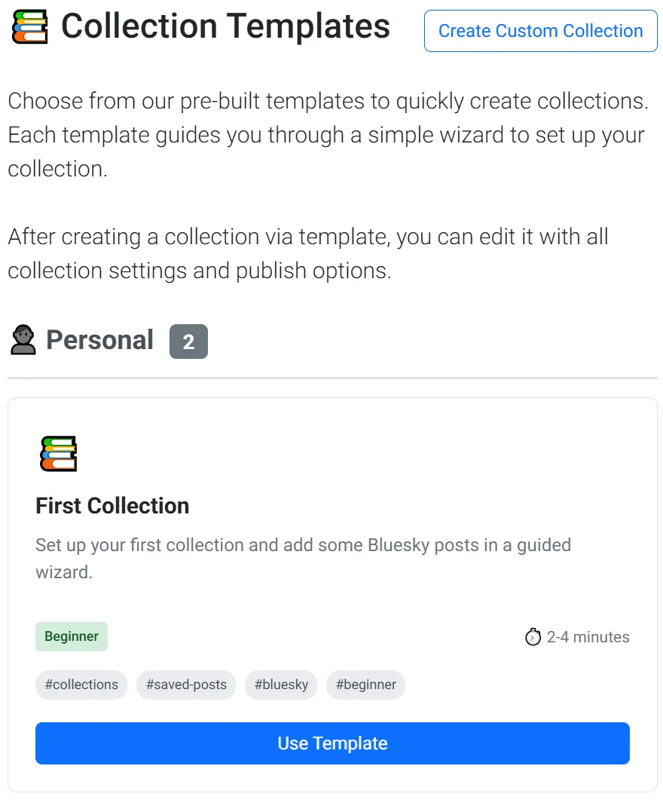Viewport: 663px width, 812px height.
Task: Click the Collection Templates page heading
Action: tap(225, 27)
